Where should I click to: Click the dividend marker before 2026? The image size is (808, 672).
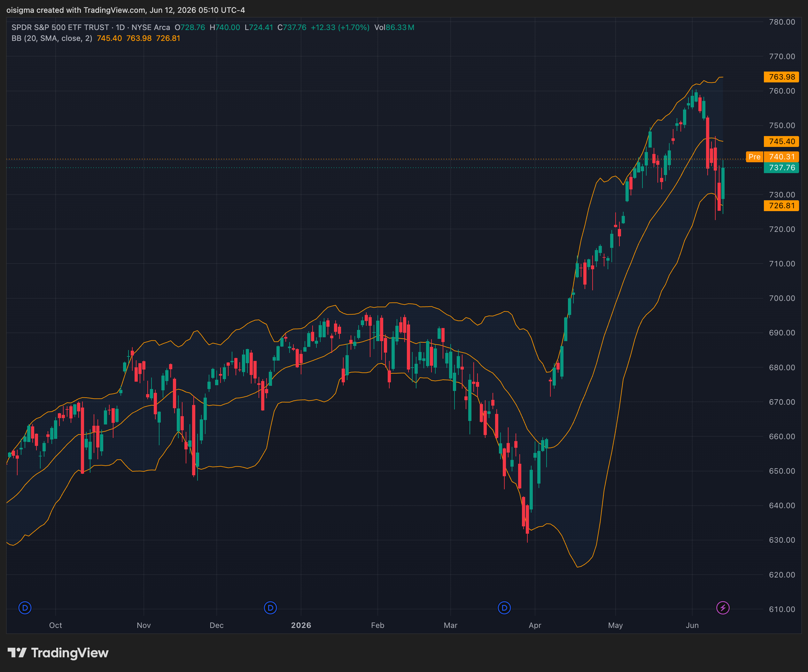(x=270, y=608)
